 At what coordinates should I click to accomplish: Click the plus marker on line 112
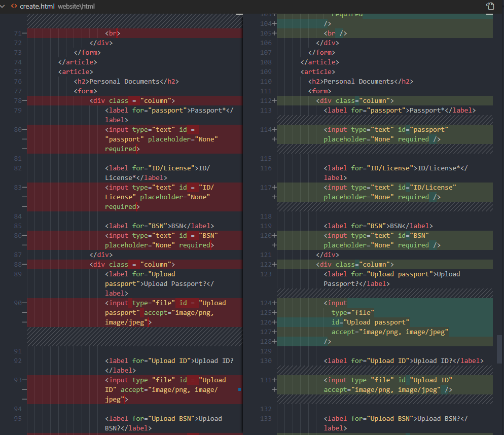(275, 101)
